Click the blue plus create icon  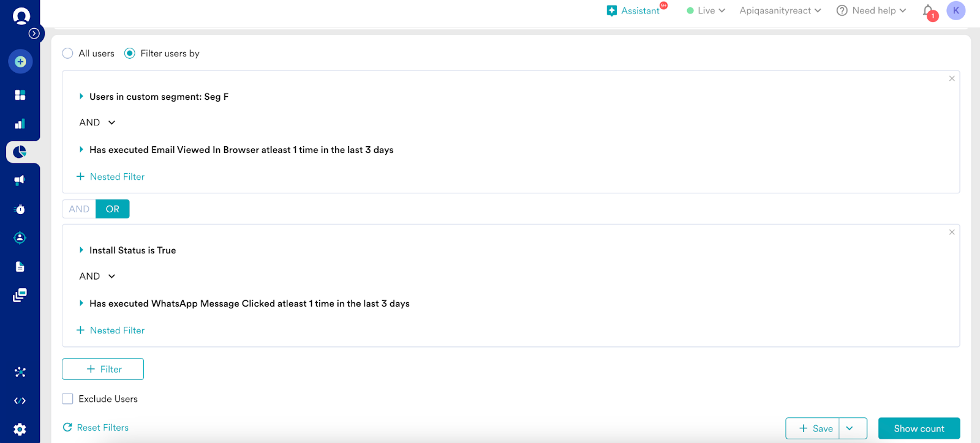(20, 61)
